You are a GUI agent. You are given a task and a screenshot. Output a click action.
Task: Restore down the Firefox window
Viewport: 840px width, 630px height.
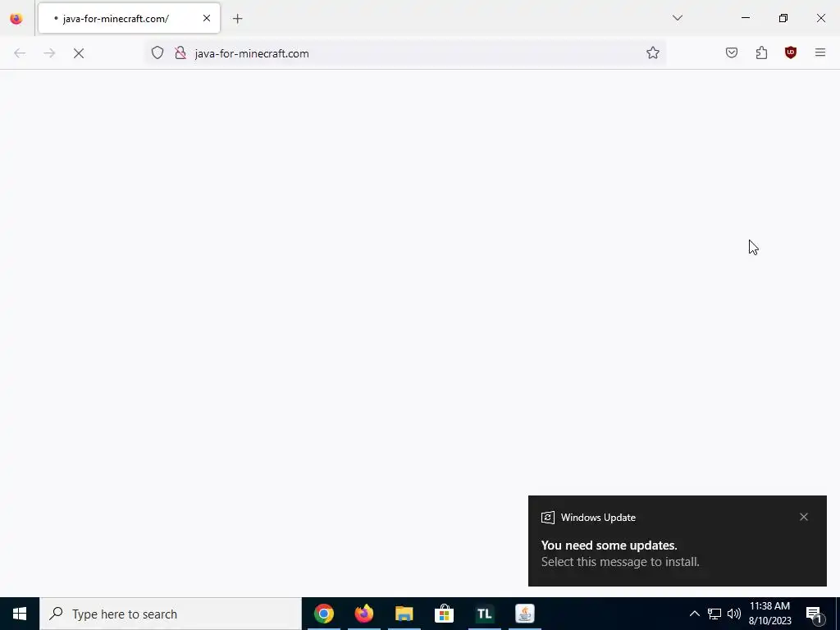tap(783, 18)
